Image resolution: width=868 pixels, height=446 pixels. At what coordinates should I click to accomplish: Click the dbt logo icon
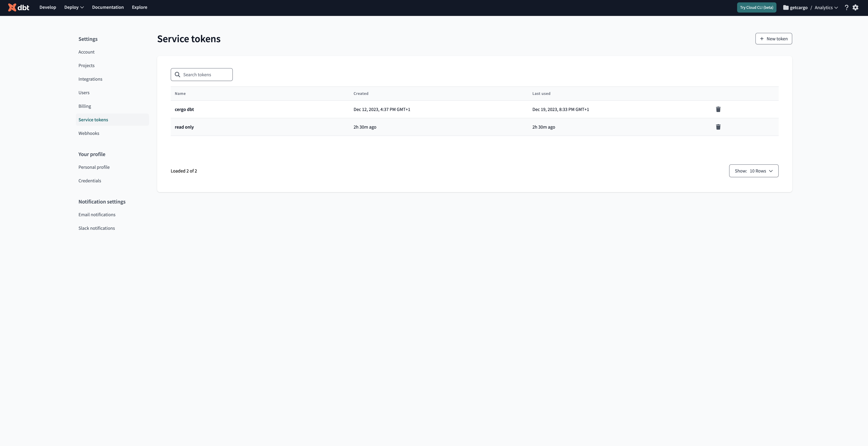click(18, 7)
